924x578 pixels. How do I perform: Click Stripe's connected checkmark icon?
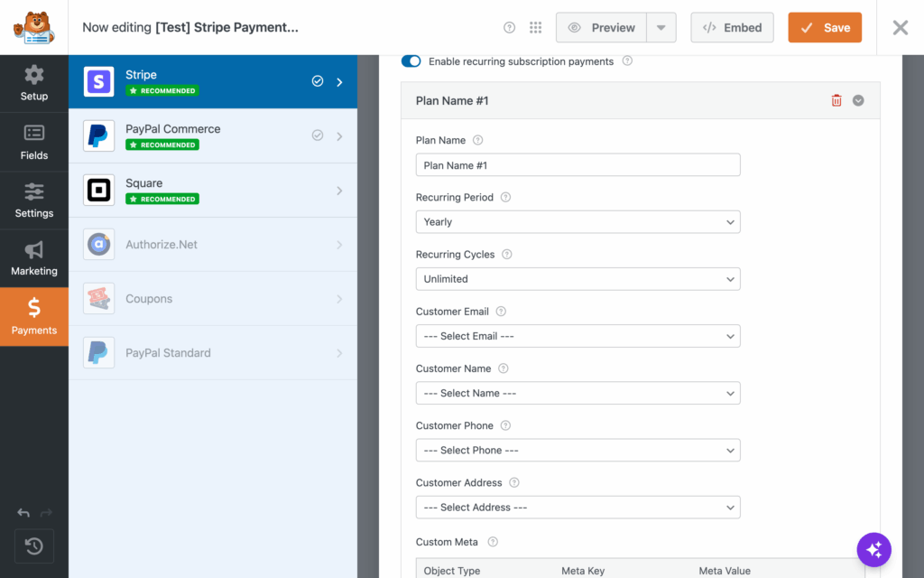318,81
